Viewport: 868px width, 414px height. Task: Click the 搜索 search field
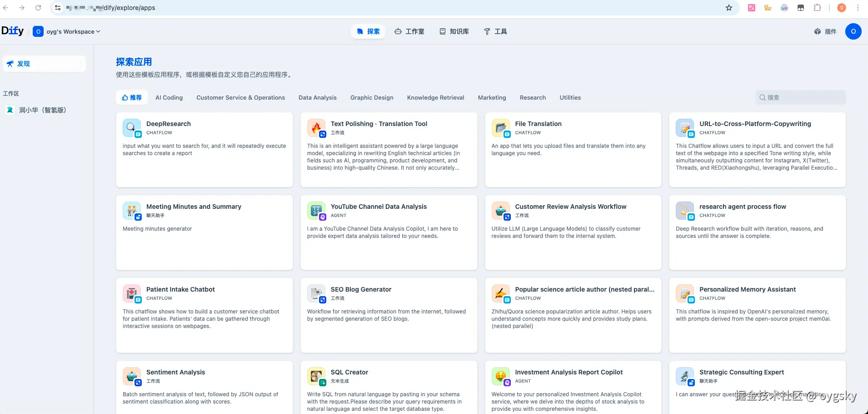[x=800, y=97]
